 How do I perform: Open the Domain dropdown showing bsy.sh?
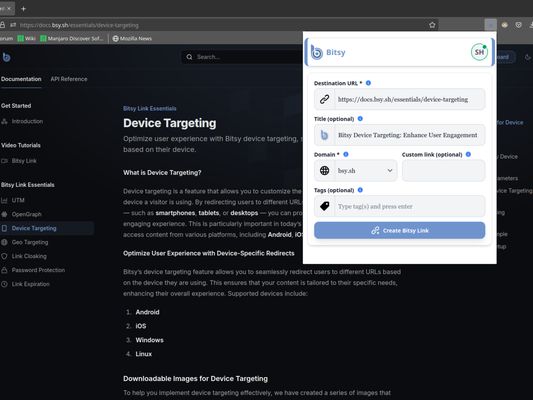point(356,171)
